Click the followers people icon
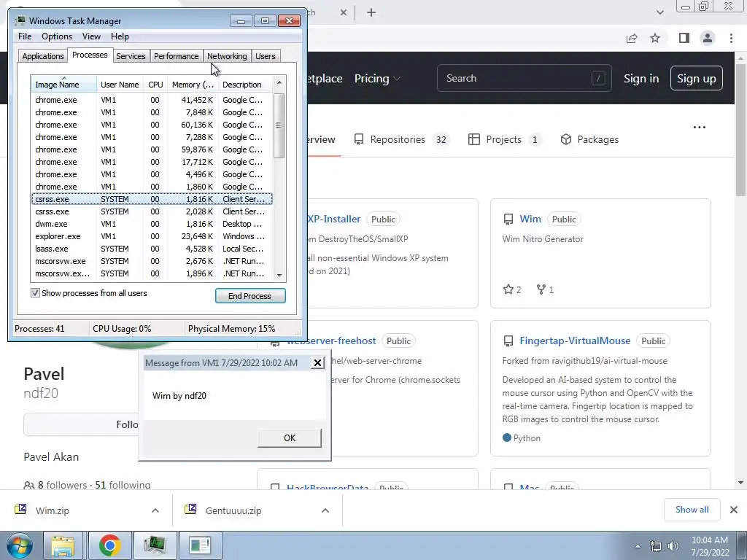This screenshot has width=747, height=560. point(29,485)
